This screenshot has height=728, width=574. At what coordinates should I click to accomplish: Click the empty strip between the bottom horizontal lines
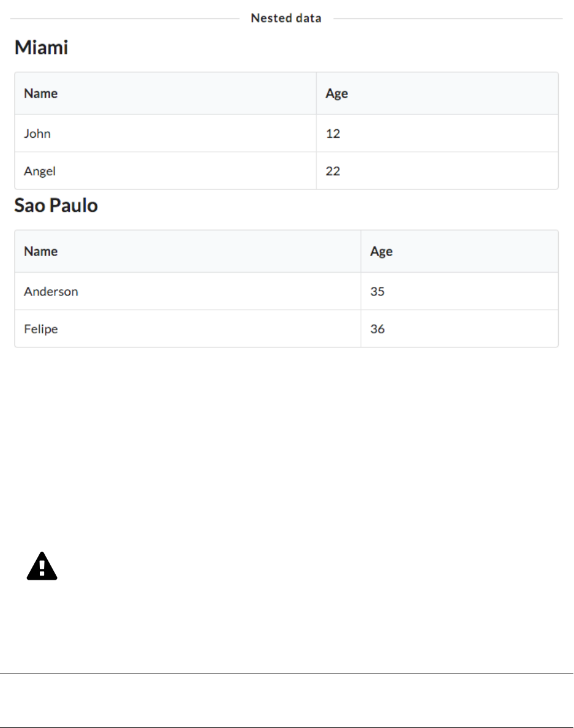click(287, 700)
